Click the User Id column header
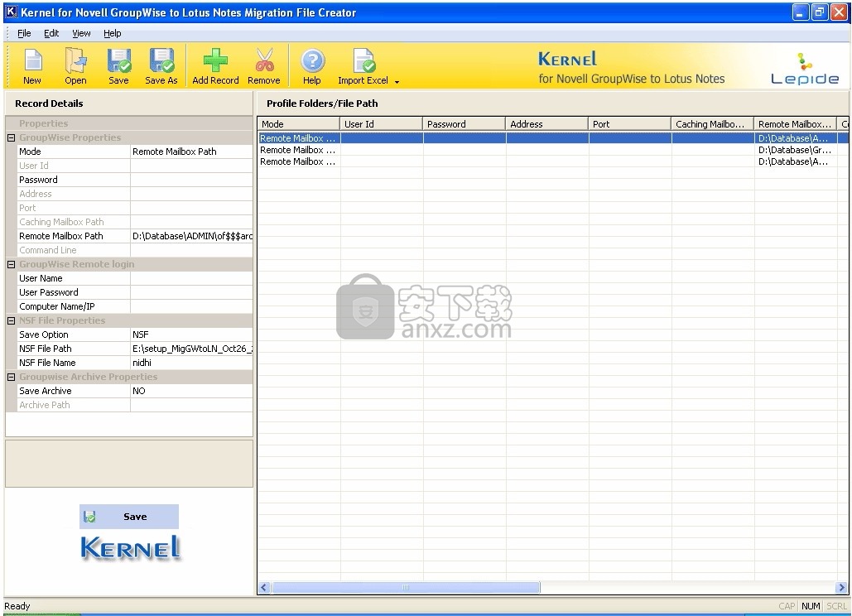The height and width of the screenshot is (616, 852). click(382, 124)
